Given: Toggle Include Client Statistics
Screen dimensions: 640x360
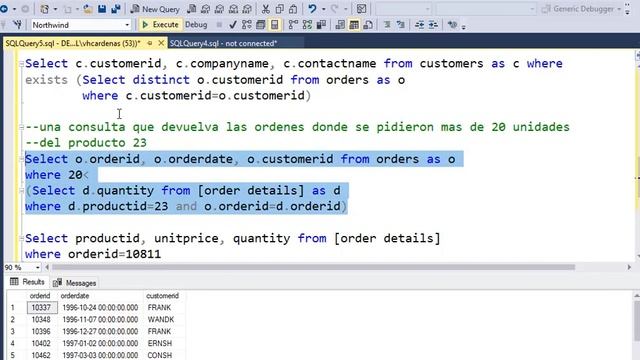Looking at the screenshot, I should coord(321,25).
